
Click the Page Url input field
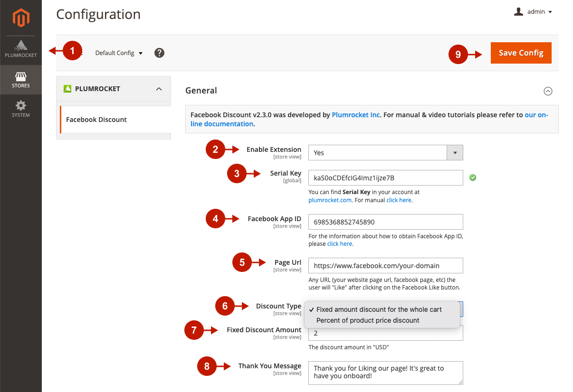[385, 265]
